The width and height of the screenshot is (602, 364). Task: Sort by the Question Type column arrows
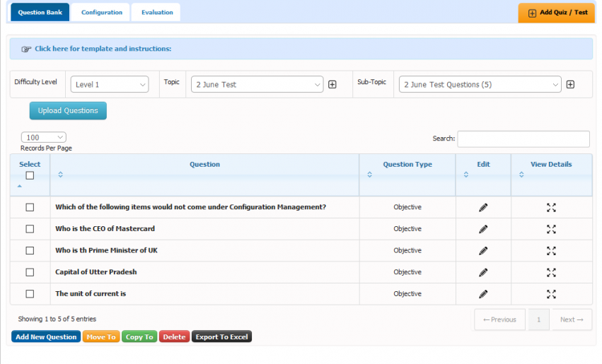coord(369,175)
